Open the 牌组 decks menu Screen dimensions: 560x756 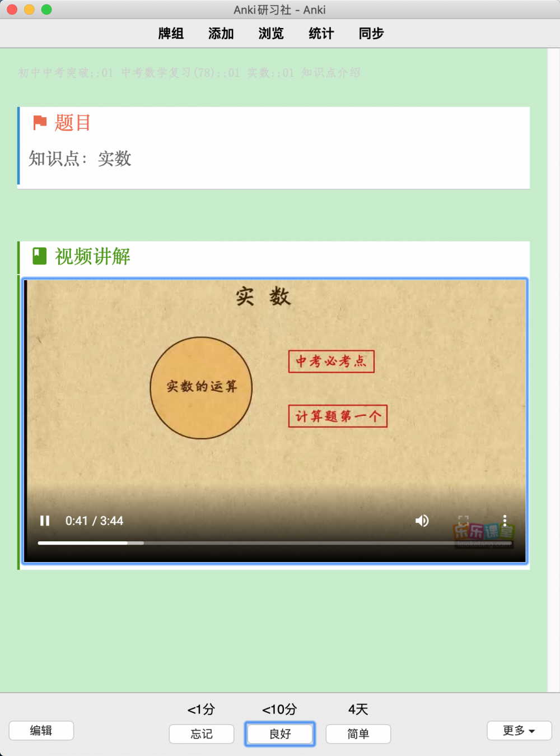pos(171,34)
